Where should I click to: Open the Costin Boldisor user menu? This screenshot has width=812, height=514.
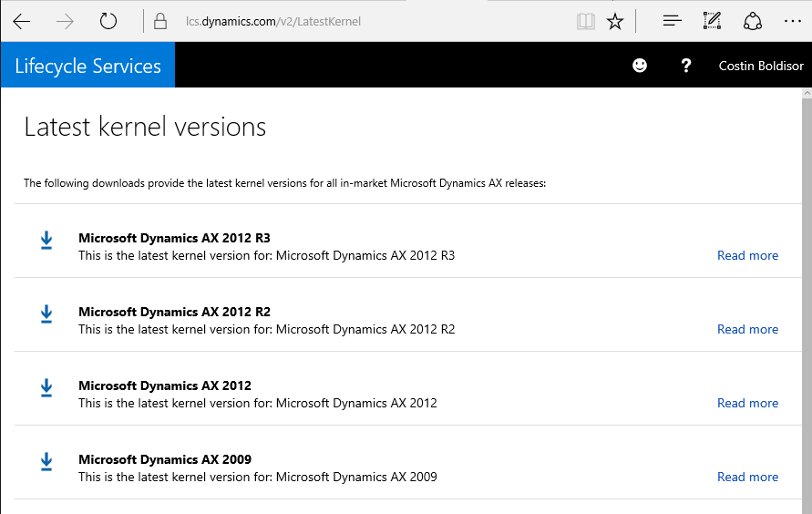[x=761, y=66]
